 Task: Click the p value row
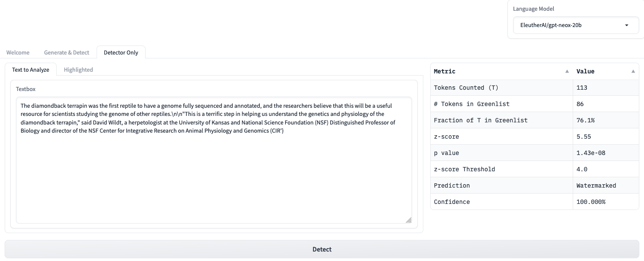(535, 153)
